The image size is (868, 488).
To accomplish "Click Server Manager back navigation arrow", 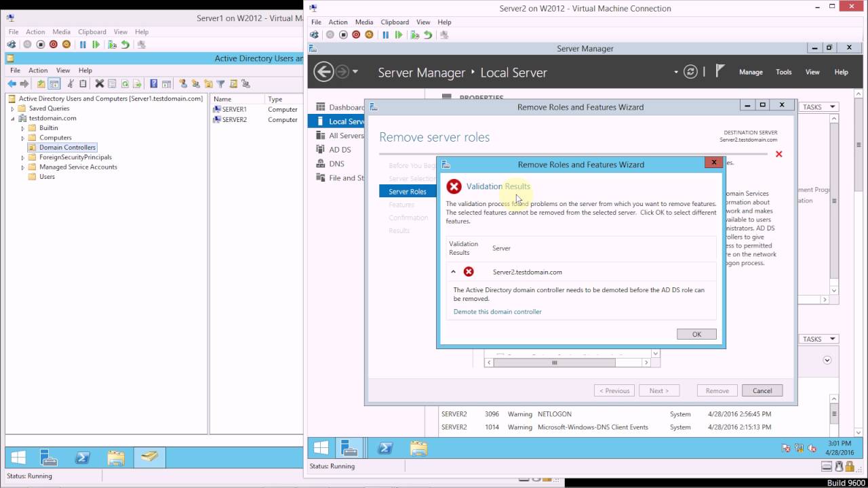I will (x=323, y=72).
